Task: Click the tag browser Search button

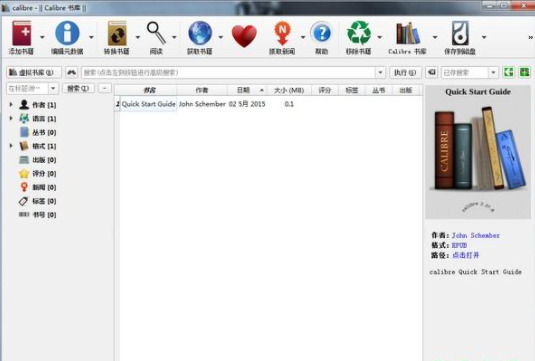Action: click(78, 88)
